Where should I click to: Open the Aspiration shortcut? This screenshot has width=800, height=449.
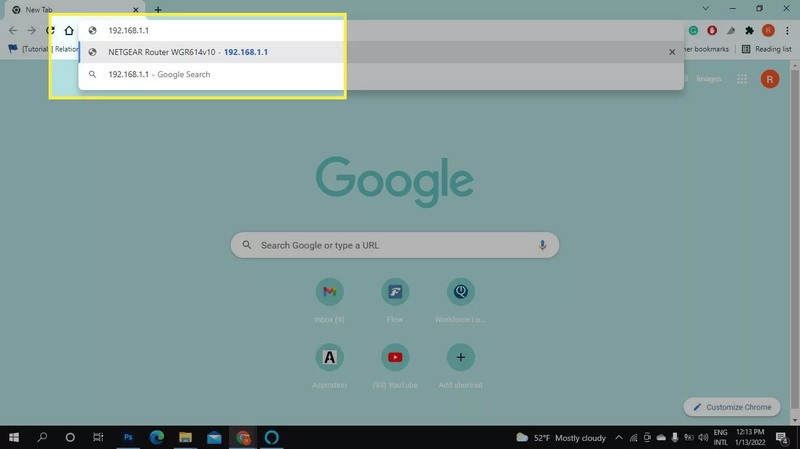pos(329,366)
